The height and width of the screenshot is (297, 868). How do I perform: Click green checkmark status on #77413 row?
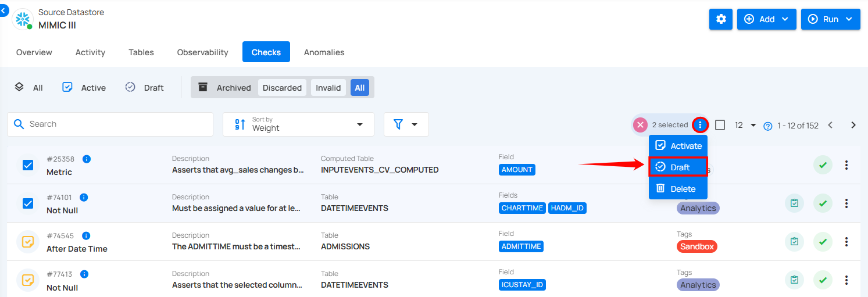point(823,280)
